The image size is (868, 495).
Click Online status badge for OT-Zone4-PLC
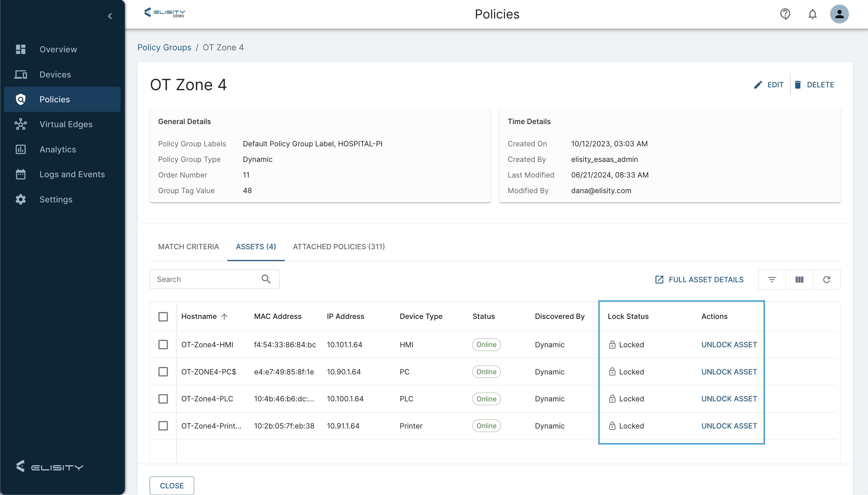486,398
